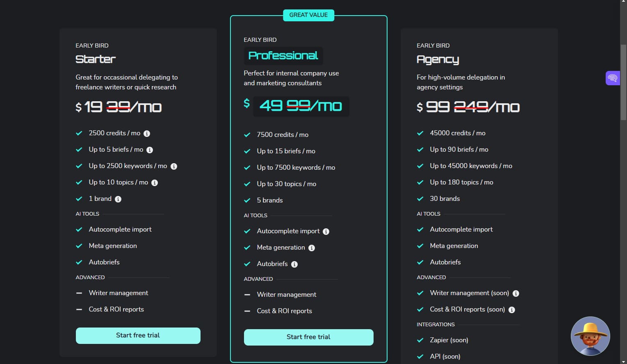Click the GREAT VALUE badge
The width and height of the screenshot is (627, 364).
308,15
